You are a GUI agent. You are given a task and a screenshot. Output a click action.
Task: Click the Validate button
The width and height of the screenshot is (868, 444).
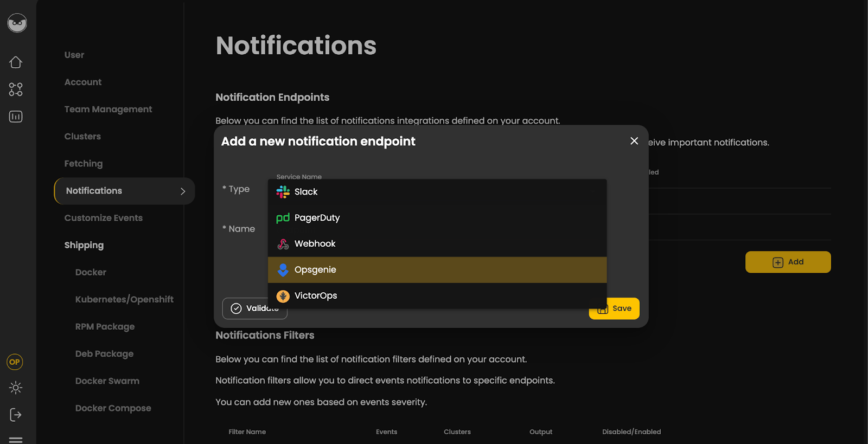tap(254, 308)
